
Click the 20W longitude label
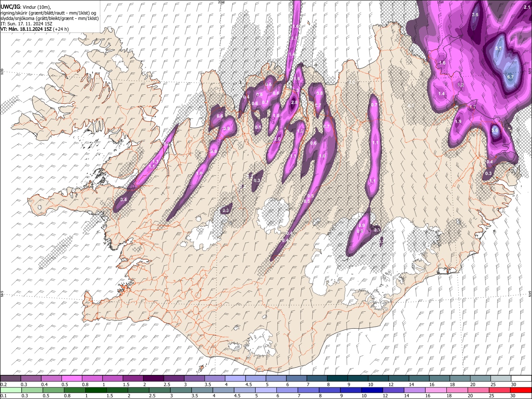pyautogui.click(x=221, y=2)
